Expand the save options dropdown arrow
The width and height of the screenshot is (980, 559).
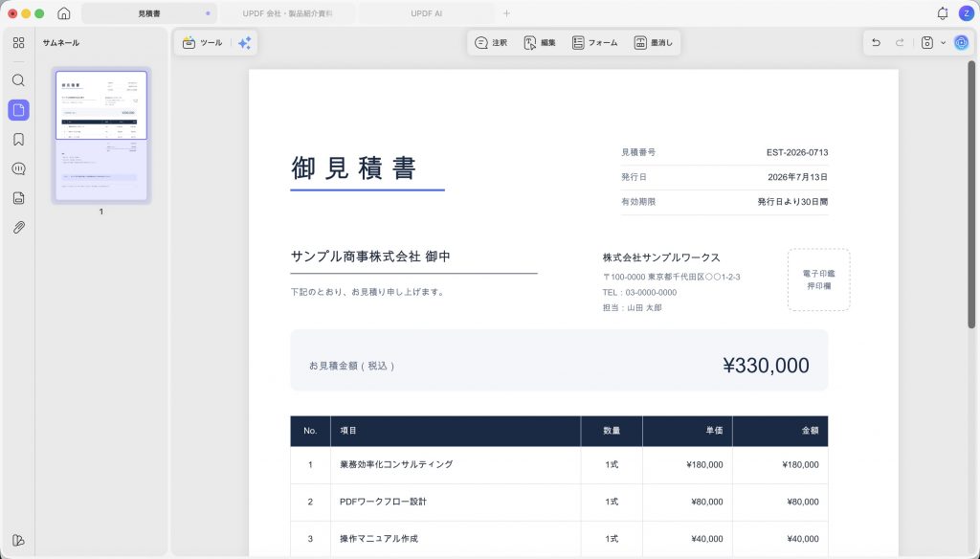point(943,42)
